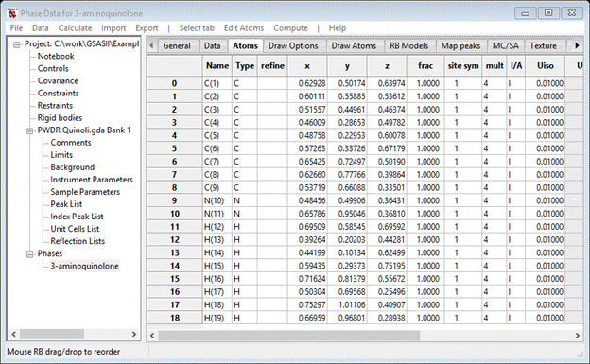Select row header 0 for atom C(1)
This screenshot has width=590, height=364.
(174, 83)
